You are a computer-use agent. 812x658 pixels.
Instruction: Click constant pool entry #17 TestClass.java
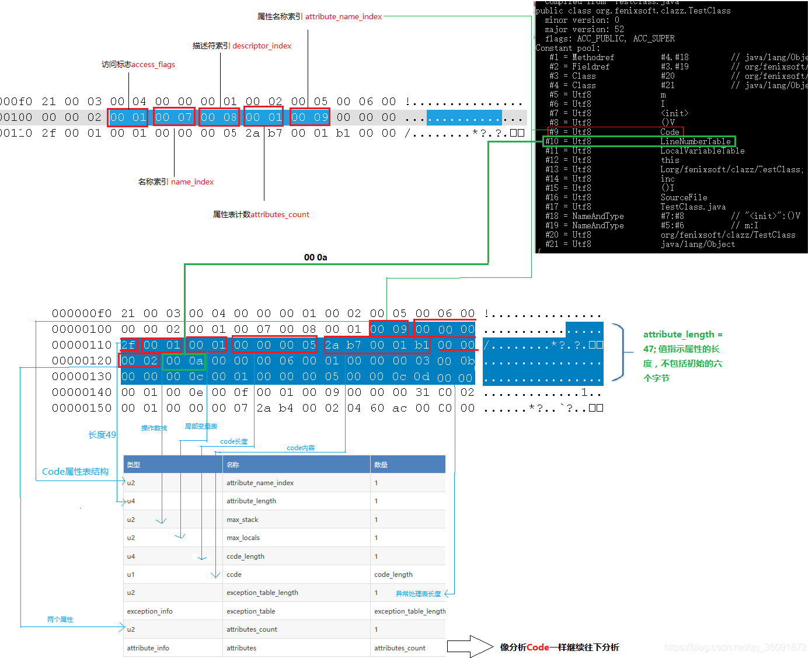636,207
